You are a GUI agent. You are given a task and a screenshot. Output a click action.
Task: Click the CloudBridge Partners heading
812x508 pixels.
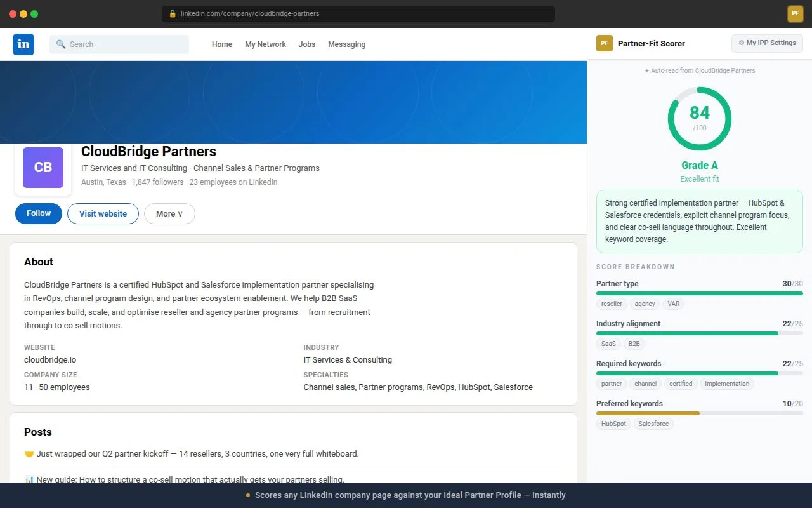[x=148, y=151]
